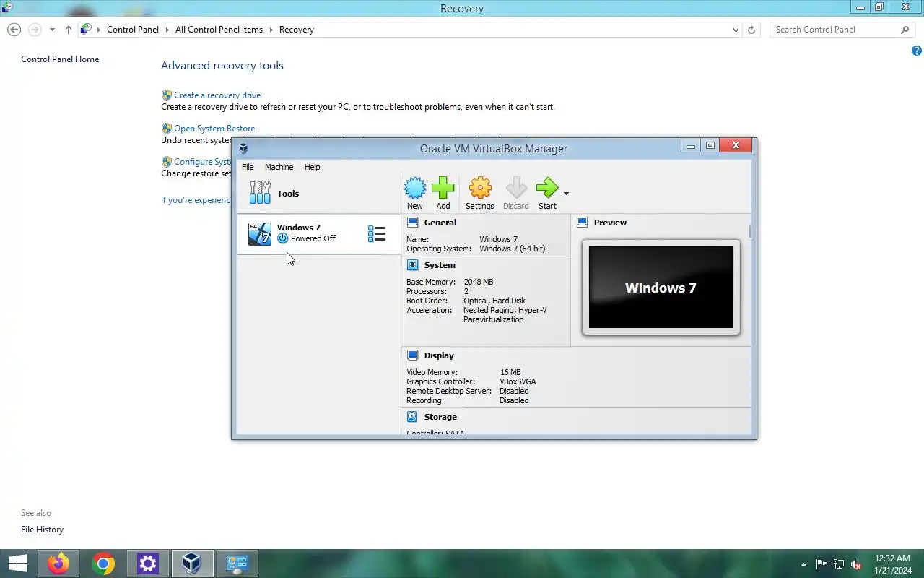Click the blue Help question mark icon
924x578 pixels.
point(917,51)
